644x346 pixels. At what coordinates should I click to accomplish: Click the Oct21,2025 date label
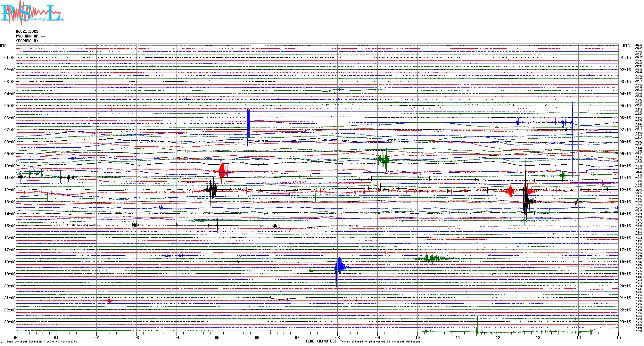click(27, 31)
